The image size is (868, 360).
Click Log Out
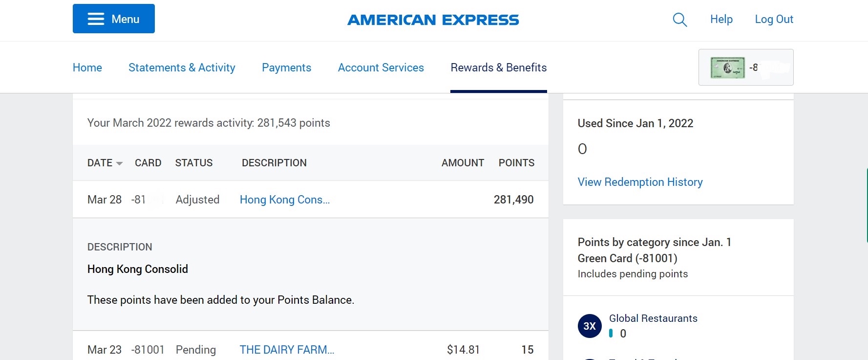pos(774,19)
